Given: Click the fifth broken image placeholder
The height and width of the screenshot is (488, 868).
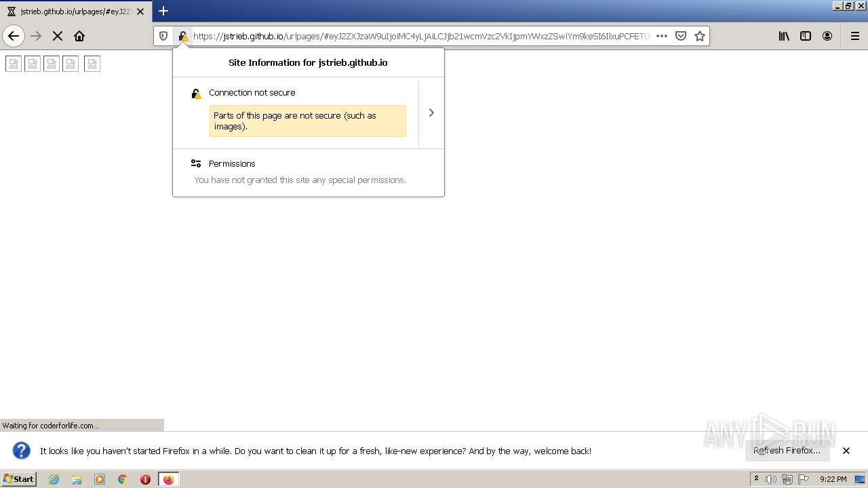Looking at the screenshot, I should click(x=92, y=64).
